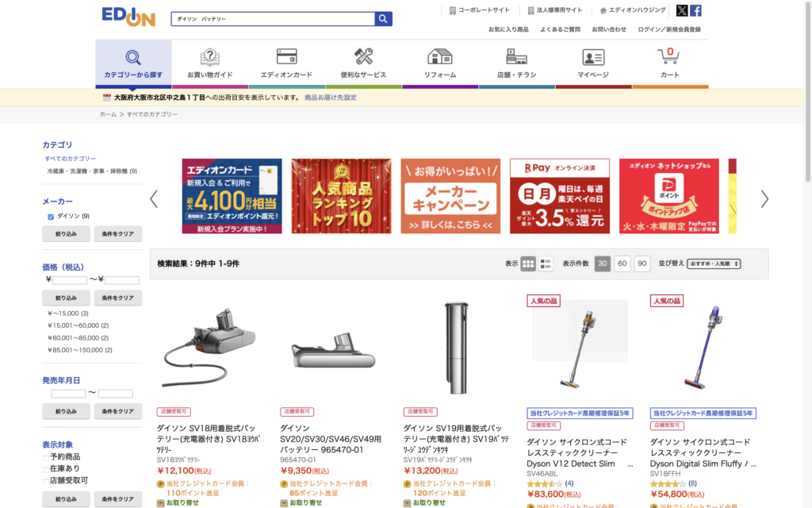This screenshot has height=508, width=812.
Task: Show previous banner with left chevron
Action: (154, 199)
